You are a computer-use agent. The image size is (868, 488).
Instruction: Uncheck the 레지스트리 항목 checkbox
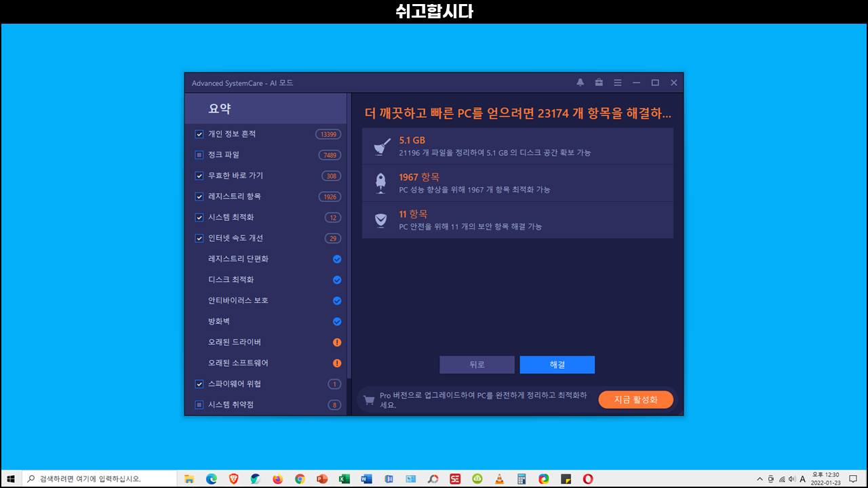[199, 197]
